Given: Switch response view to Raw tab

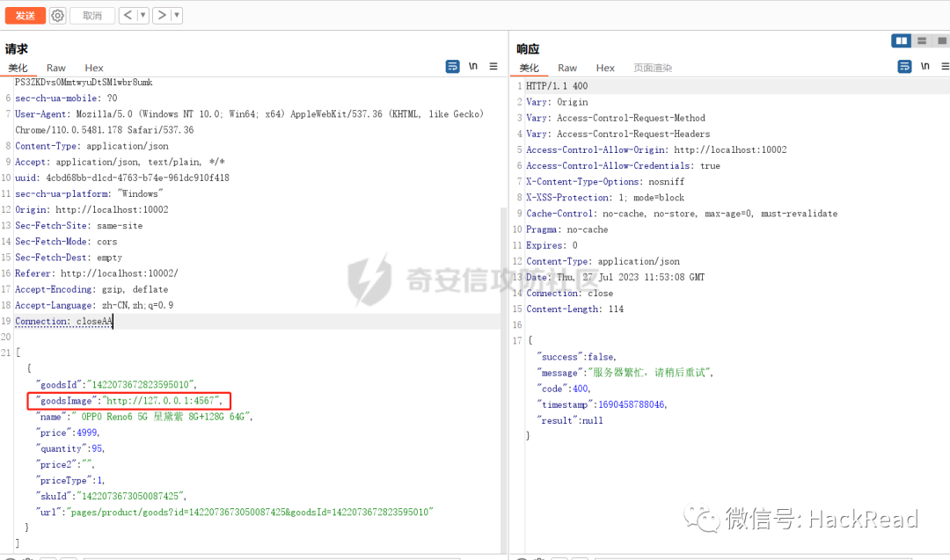Looking at the screenshot, I should 567,68.
